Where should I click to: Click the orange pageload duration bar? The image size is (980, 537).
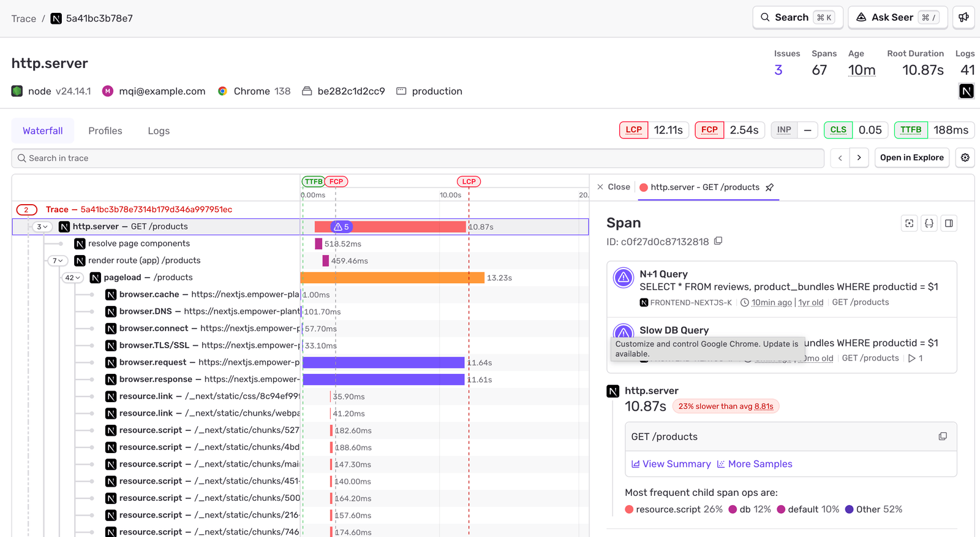pyautogui.click(x=393, y=278)
